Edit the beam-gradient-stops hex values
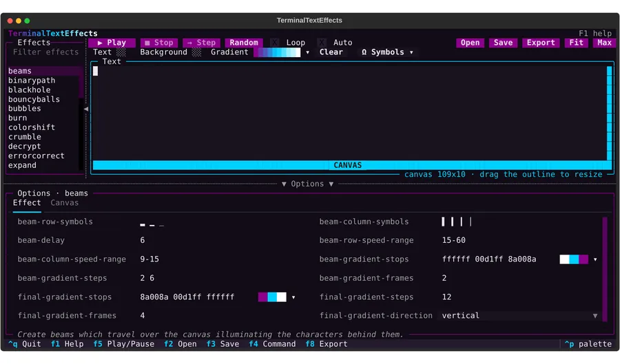620x364 pixels. pyautogui.click(x=488, y=259)
